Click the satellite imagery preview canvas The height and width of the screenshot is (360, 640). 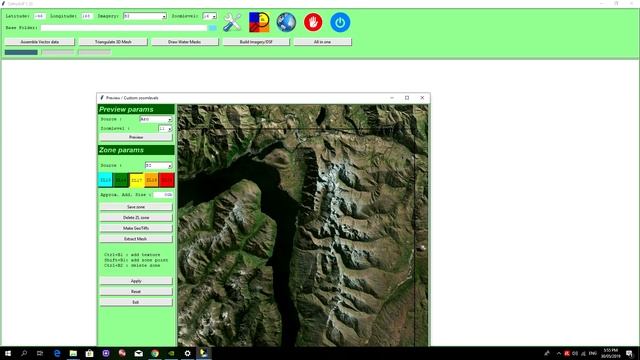pyautogui.click(x=303, y=225)
